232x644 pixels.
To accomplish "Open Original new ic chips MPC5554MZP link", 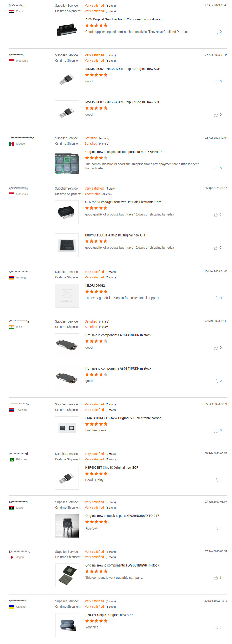I will tap(124, 152).
